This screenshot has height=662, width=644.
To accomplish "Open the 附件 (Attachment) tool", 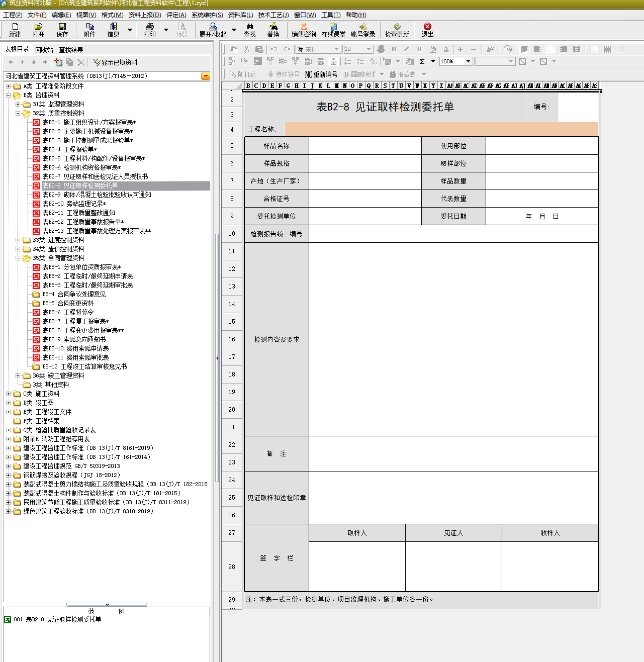I will click(89, 30).
